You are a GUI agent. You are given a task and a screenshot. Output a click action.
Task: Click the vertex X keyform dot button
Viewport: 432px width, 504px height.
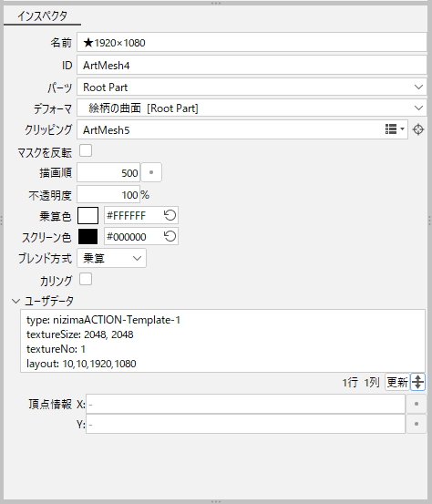pyautogui.click(x=417, y=404)
